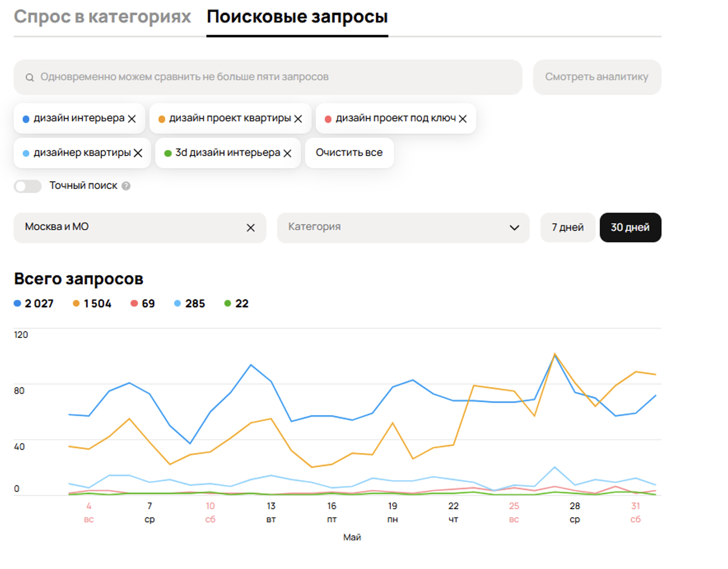Select the 7 дней period
This screenshot has height=569, width=728.
[x=568, y=227]
